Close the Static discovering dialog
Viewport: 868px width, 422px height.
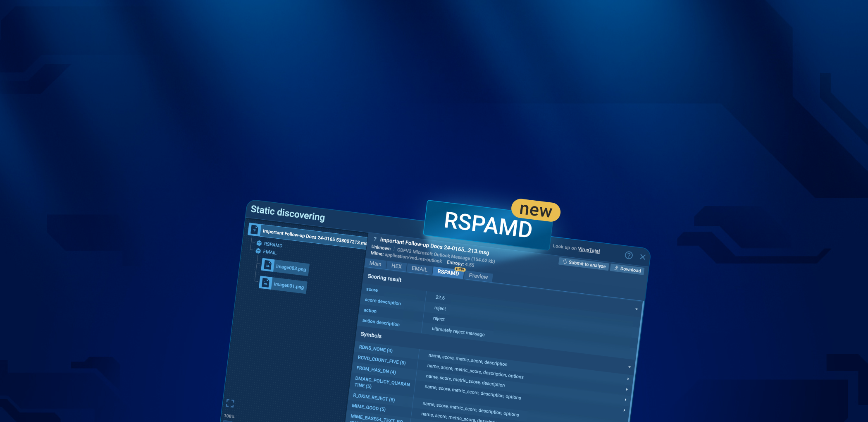coord(643,257)
